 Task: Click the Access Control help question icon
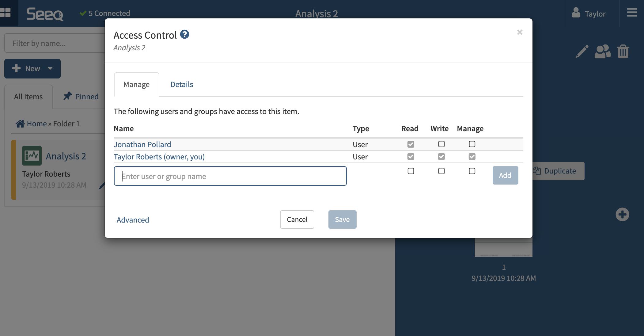click(184, 34)
